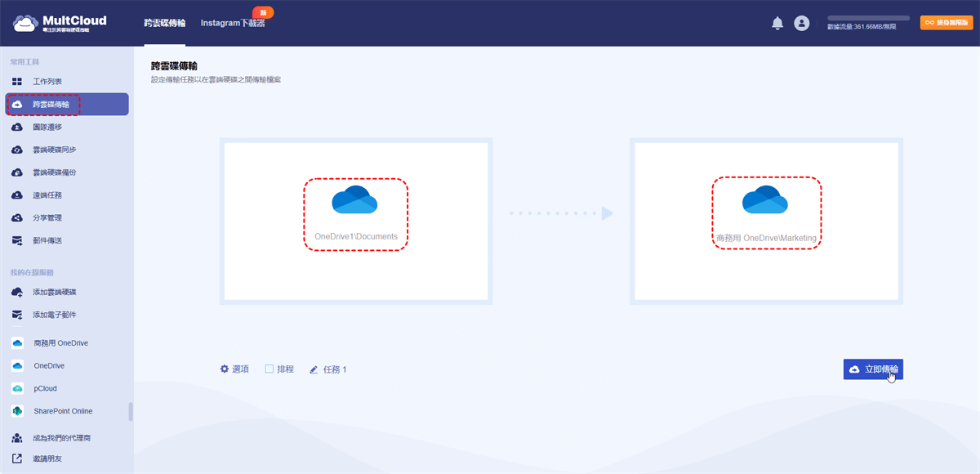Click pCloud label in sidebar
The width and height of the screenshot is (980, 474).
coord(45,388)
